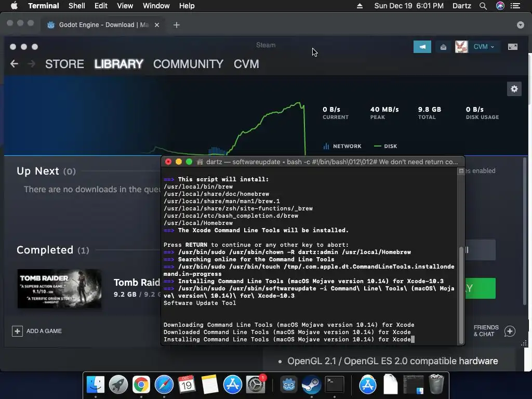Open Steam inbox envelope icon
This screenshot has height=399, width=532.
(443, 47)
